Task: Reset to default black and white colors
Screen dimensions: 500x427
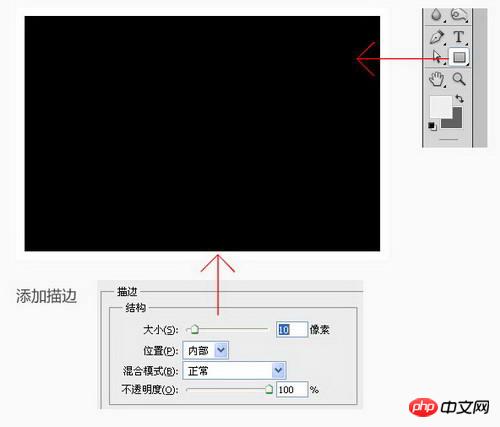Action: tap(432, 126)
